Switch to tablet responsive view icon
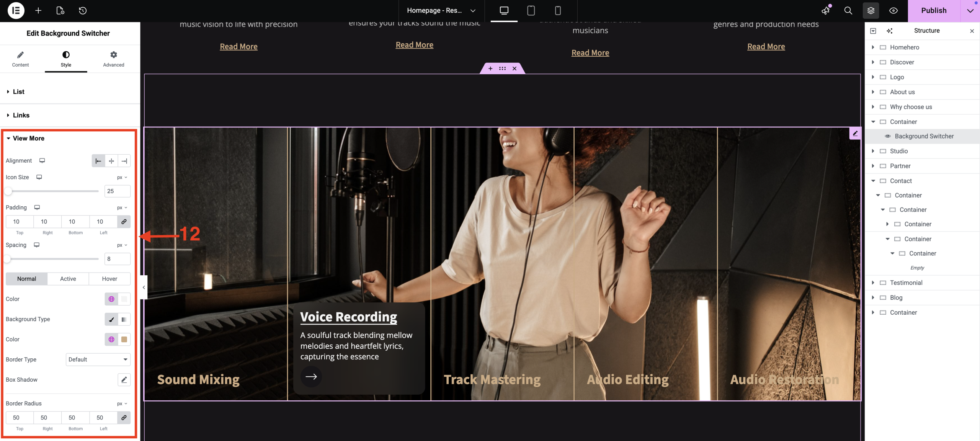The width and height of the screenshot is (980, 441). (531, 10)
